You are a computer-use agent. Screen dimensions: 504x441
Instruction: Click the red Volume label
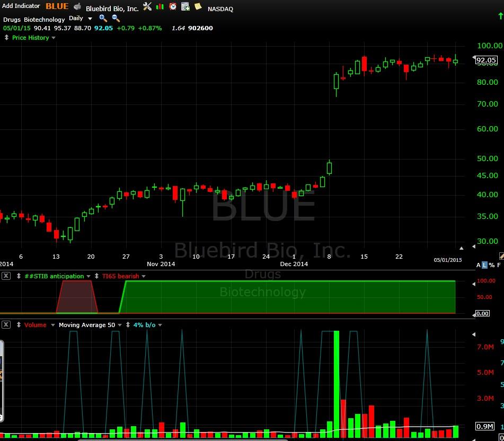[36, 325]
